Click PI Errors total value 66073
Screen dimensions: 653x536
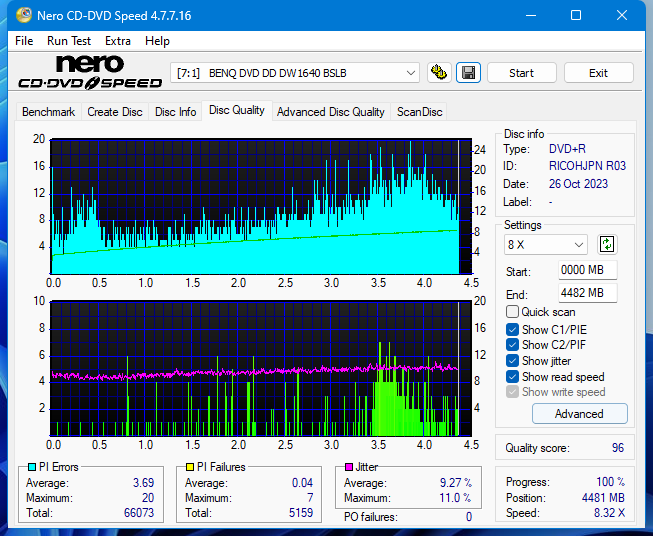[x=139, y=513]
